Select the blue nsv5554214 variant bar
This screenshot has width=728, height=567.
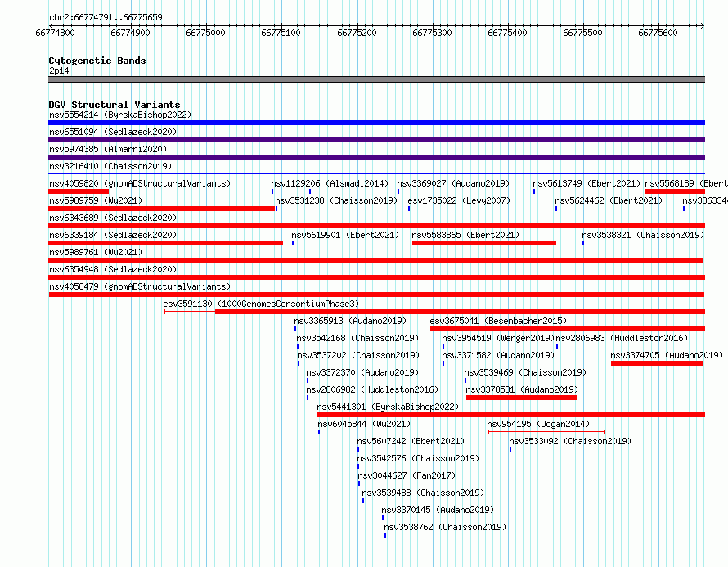click(x=376, y=123)
